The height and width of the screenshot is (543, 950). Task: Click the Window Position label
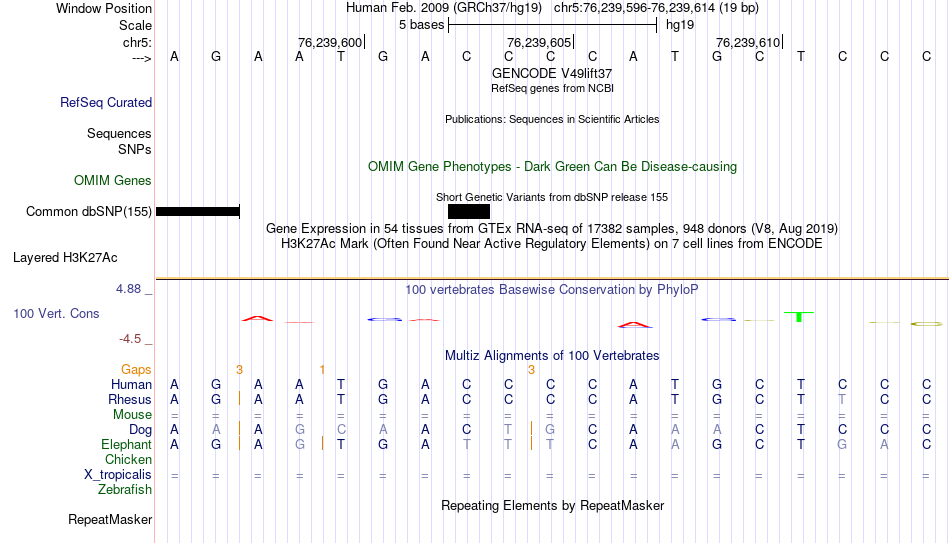[104, 8]
